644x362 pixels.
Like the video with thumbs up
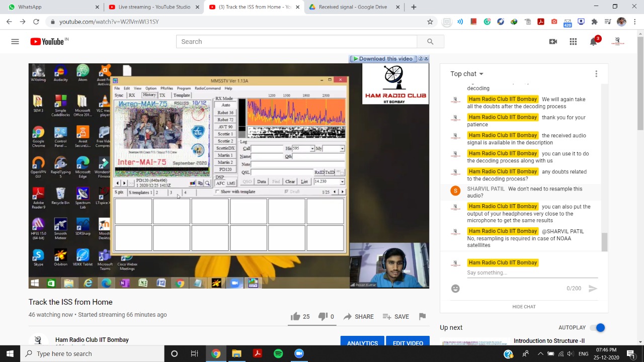295,316
